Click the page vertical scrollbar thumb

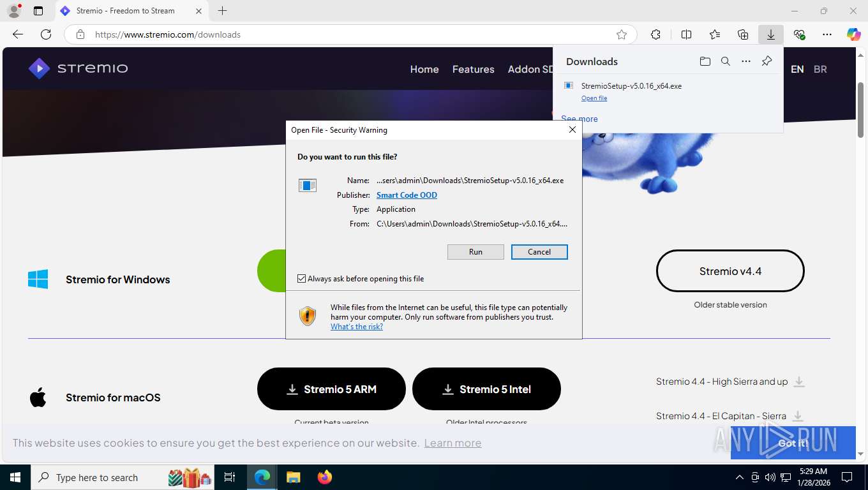coord(860,108)
